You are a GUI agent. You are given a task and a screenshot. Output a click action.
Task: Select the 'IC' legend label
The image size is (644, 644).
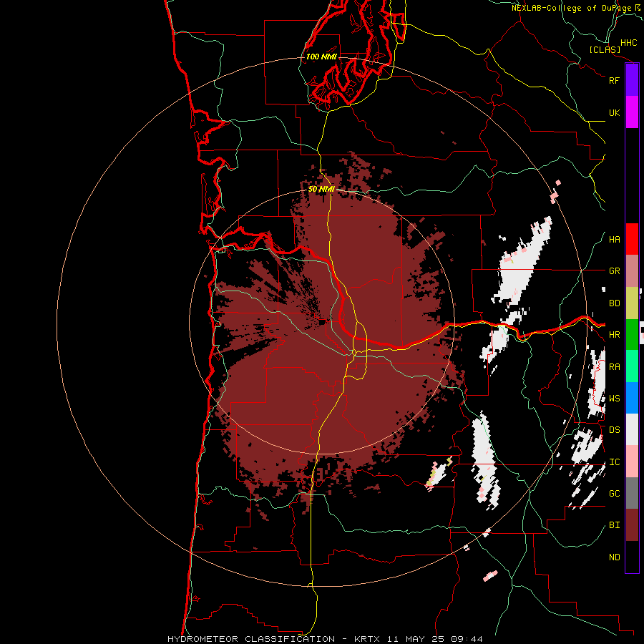(x=614, y=462)
